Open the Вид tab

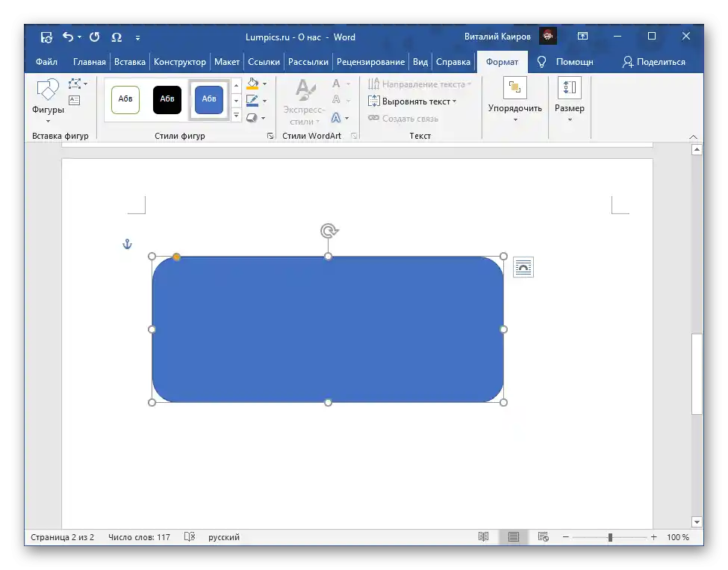[420, 62]
